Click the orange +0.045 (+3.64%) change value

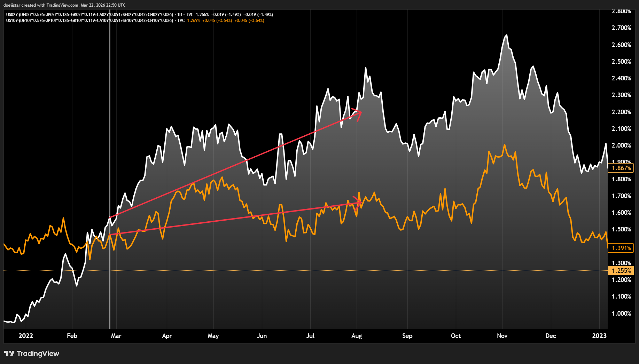coord(217,21)
